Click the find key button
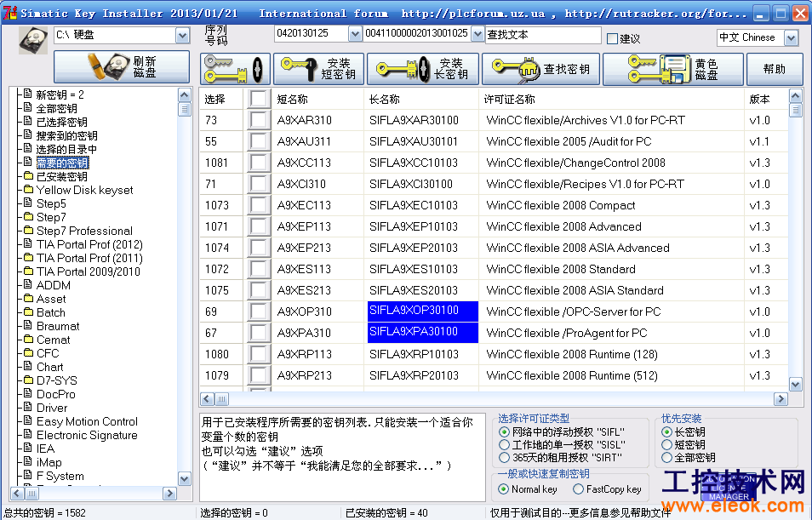812x520 pixels. coord(540,69)
